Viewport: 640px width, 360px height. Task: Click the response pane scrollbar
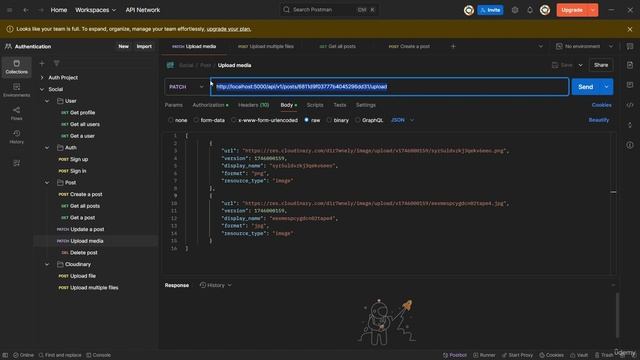click(617, 314)
